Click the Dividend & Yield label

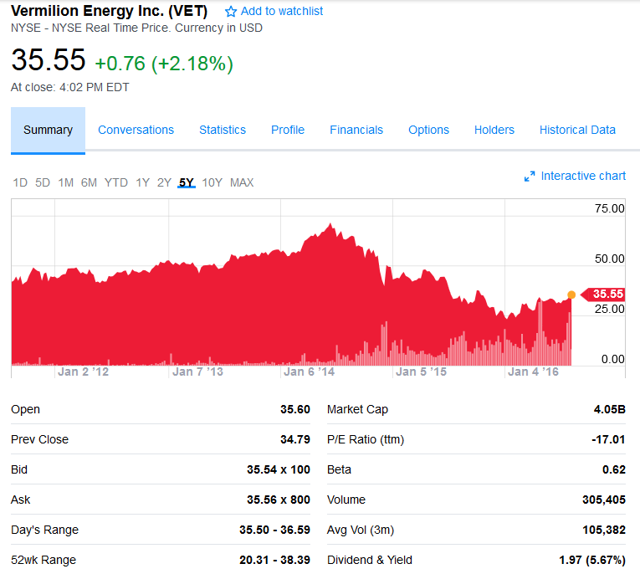click(x=370, y=560)
